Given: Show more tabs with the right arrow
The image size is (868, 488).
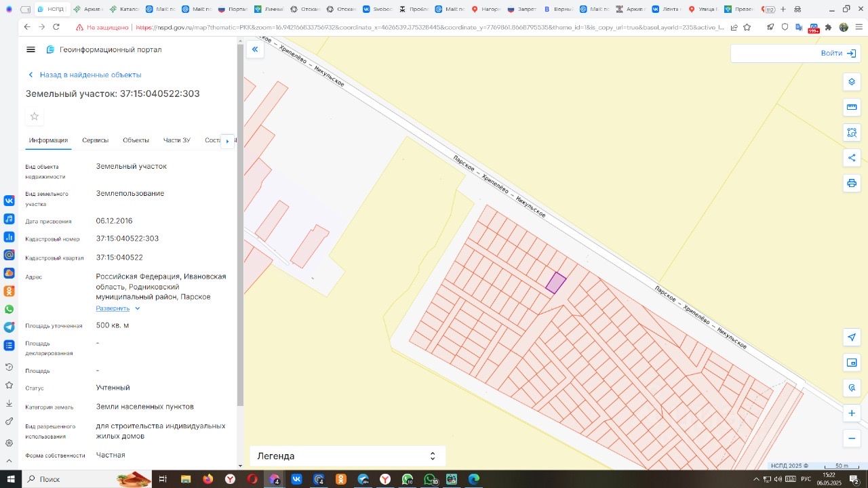Looking at the screenshot, I should point(227,141).
